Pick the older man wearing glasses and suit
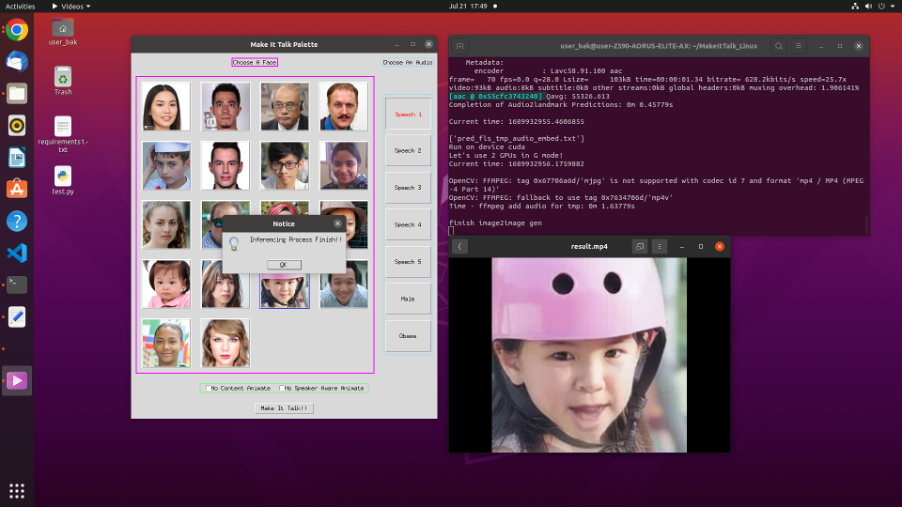Image resolution: width=902 pixels, height=508 pixels. 285,106
